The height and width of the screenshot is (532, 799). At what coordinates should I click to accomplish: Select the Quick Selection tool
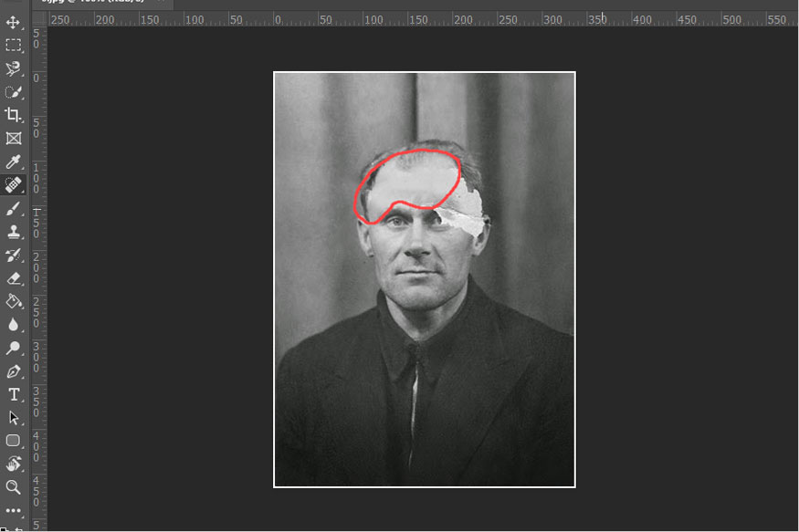click(x=14, y=91)
